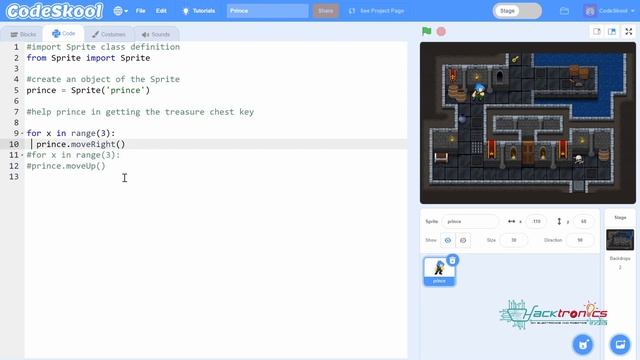Switch to the Sounds tab
Screen dimensions: 640x360
click(x=156, y=34)
